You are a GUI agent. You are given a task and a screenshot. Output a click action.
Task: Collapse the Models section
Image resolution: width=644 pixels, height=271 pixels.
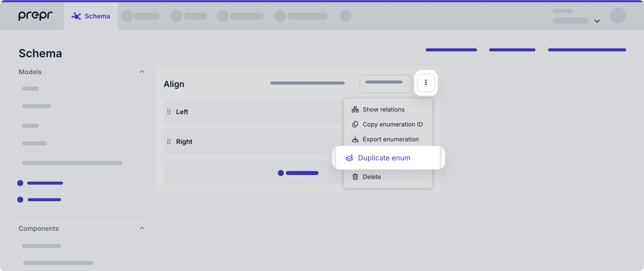(x=142, y=72)
